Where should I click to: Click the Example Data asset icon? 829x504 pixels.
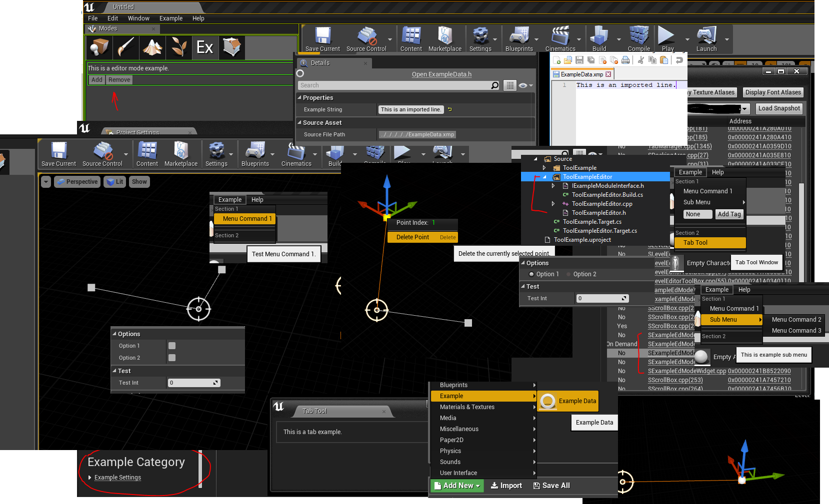click(x=548, y=401)
